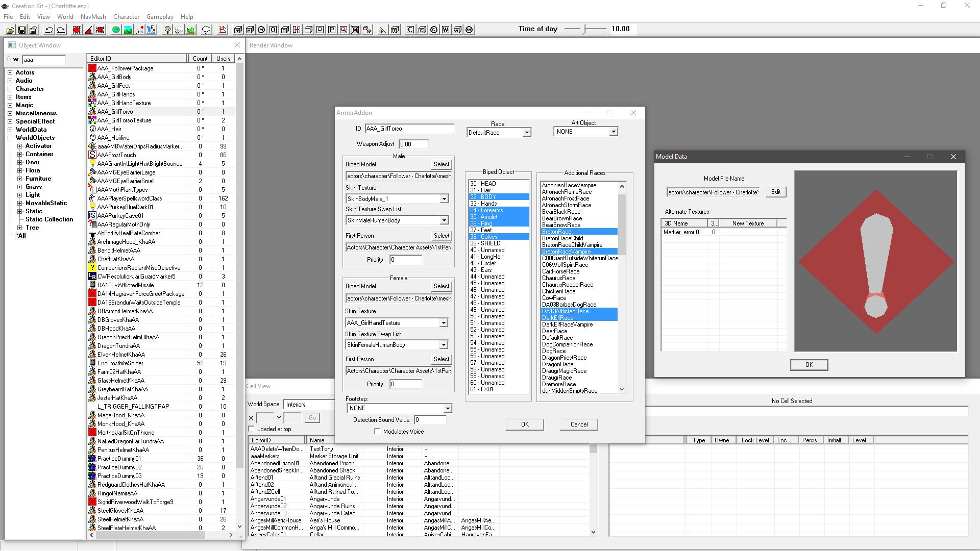
Task: Open the Dialogue speech-bubble tool
Action: (206, 30)
